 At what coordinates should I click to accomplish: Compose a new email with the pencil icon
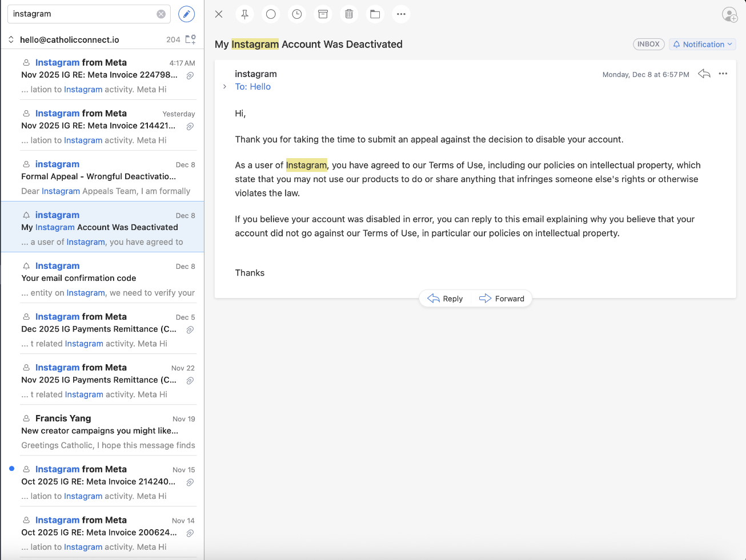click(186, 14)
